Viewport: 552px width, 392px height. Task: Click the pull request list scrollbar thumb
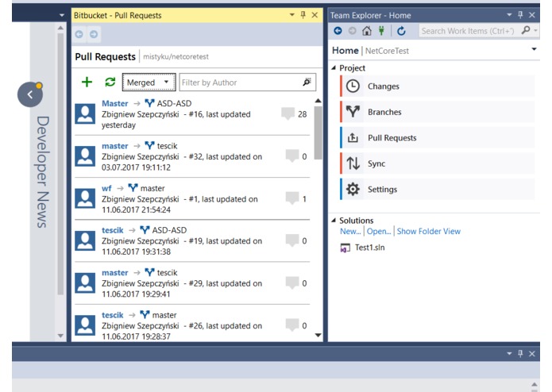[318, 133]
